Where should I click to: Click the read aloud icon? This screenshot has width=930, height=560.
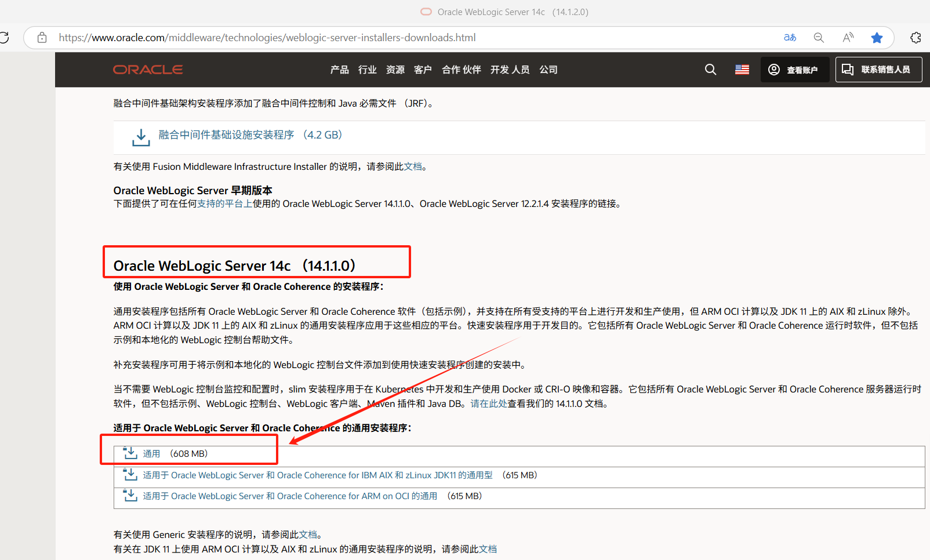[848, 38]
